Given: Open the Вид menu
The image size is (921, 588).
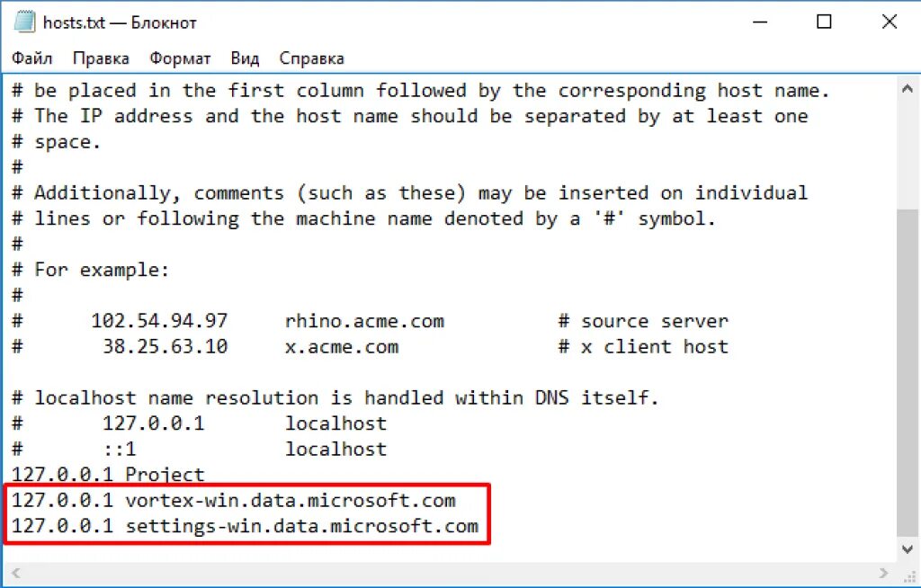Looking at the screenshot, I should click(245, 58).
